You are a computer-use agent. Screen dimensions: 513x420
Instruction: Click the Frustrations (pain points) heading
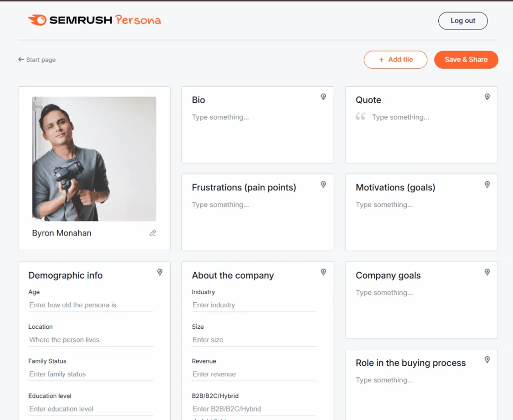(244, 187)
